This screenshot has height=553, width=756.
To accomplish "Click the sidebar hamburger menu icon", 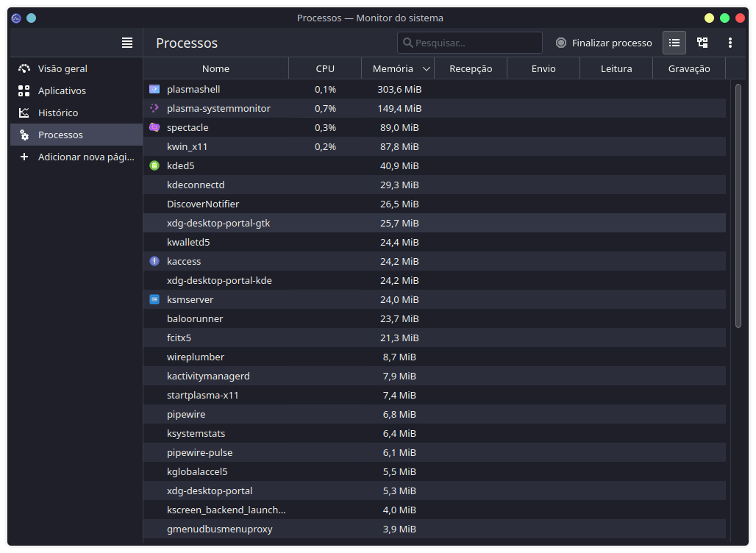I will [127, 43].
